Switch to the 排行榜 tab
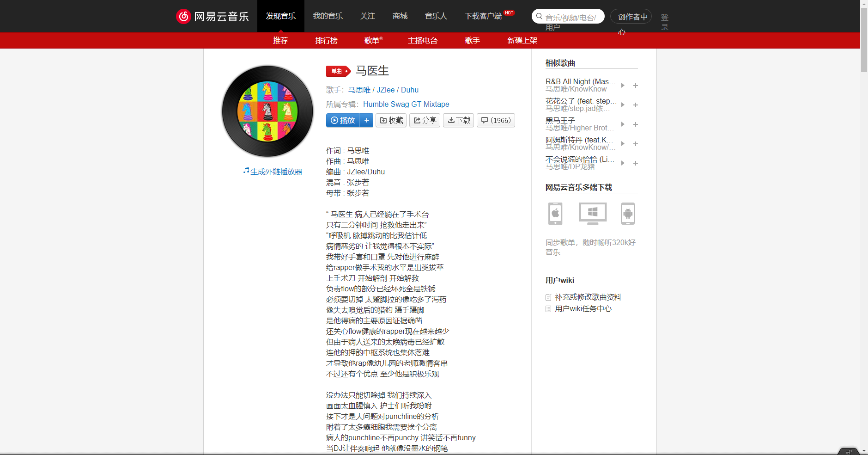 point(327,40)
